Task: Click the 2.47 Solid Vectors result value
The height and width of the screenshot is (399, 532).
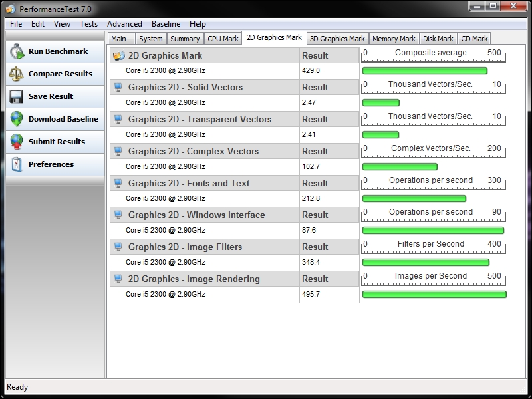Action: click(x=309, y=102)
